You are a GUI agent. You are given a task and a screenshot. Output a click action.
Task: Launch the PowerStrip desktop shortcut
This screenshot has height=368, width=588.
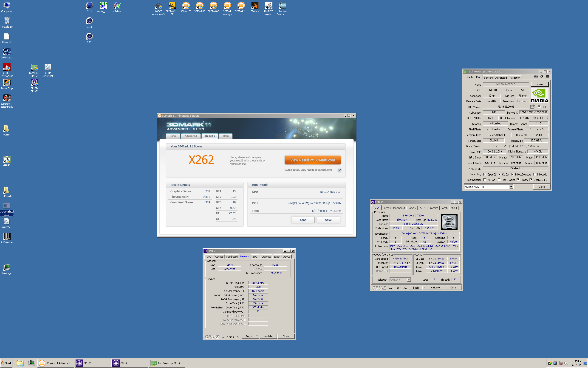(7, 84)
